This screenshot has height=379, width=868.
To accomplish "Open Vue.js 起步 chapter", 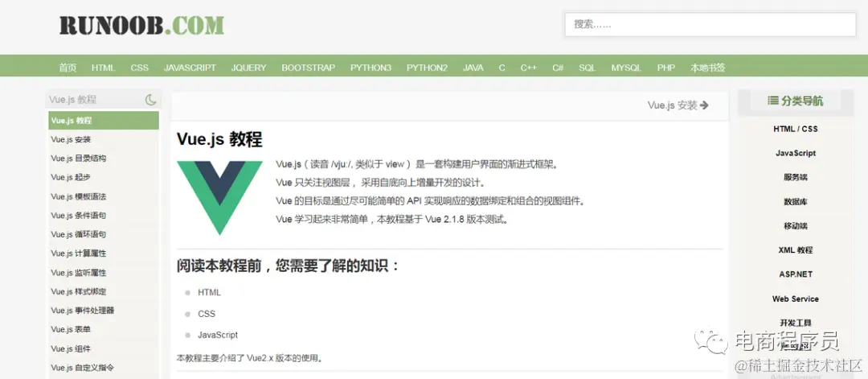I will tap(71, 177).
